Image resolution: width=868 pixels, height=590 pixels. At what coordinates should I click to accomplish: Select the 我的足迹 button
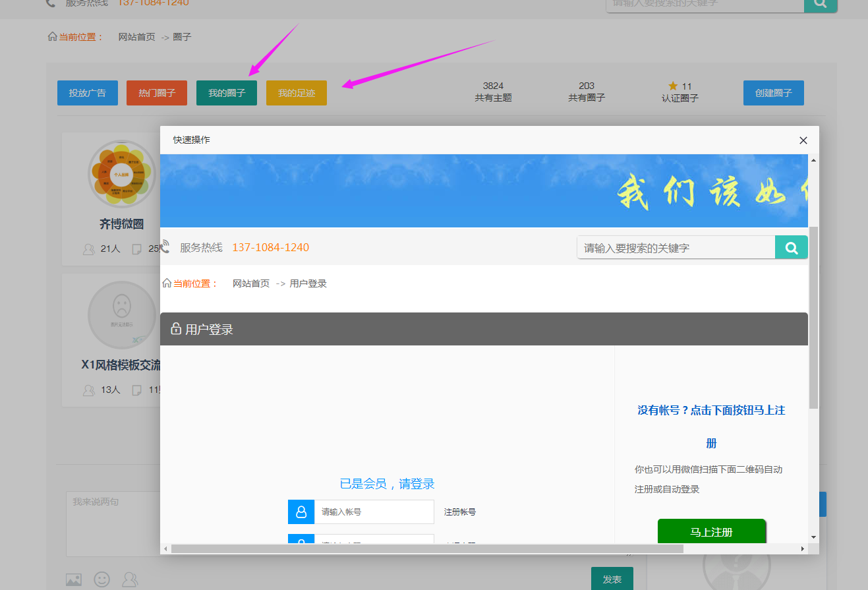pyautogui.click(x=297, y=93)
